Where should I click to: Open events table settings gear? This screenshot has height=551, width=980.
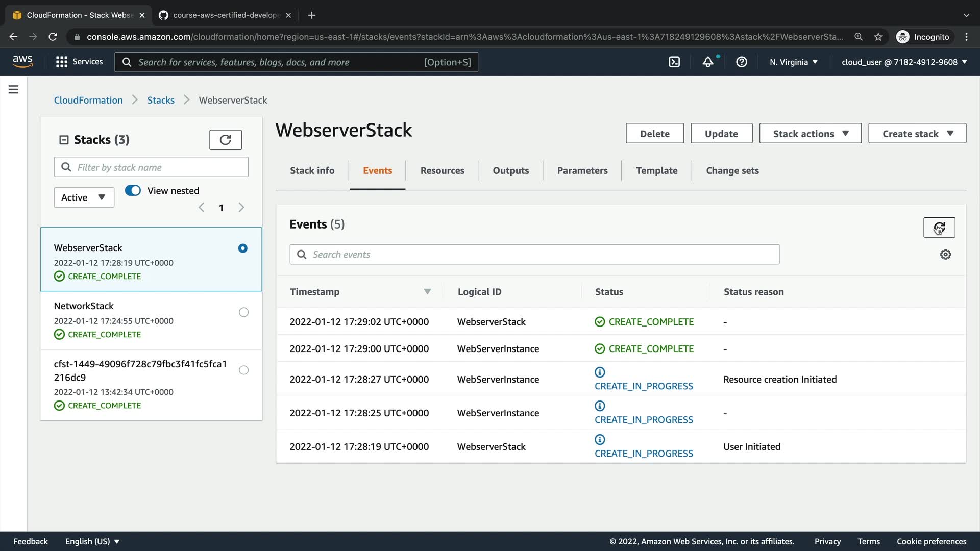(945, 254)
